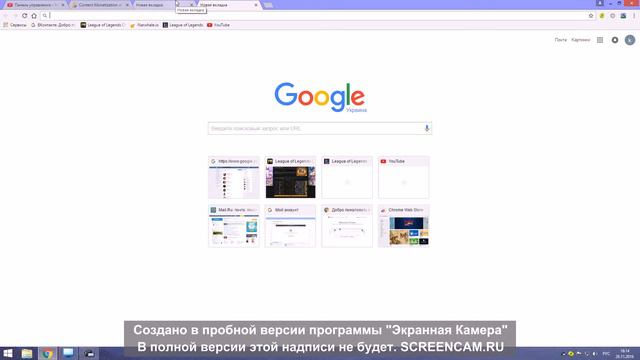This screenshot has width=640, height=360.
Task: Open the ВКонтакте bookmark
Action: point(53,25)
